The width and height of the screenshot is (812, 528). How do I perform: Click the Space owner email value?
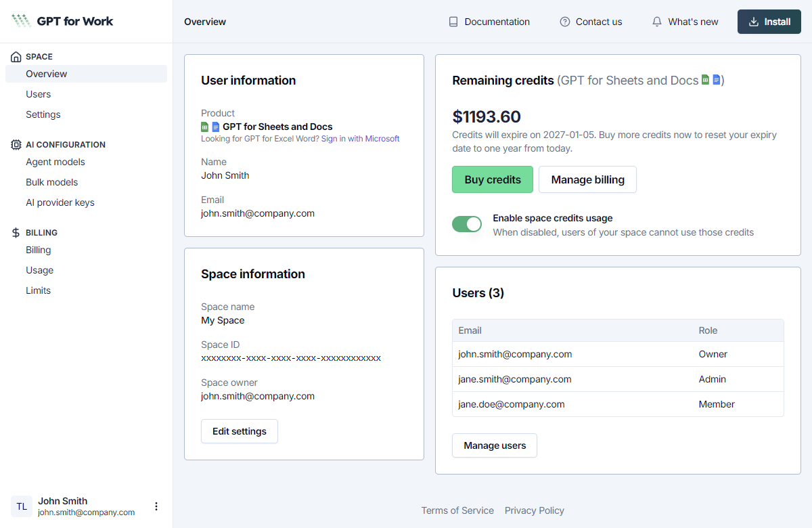coord(258,396)
